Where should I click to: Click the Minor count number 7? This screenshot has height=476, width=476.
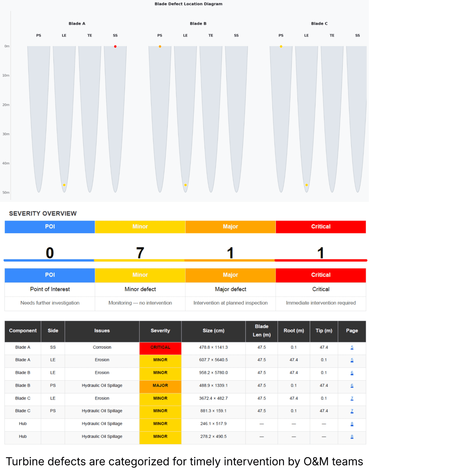[x=140, y=253]
